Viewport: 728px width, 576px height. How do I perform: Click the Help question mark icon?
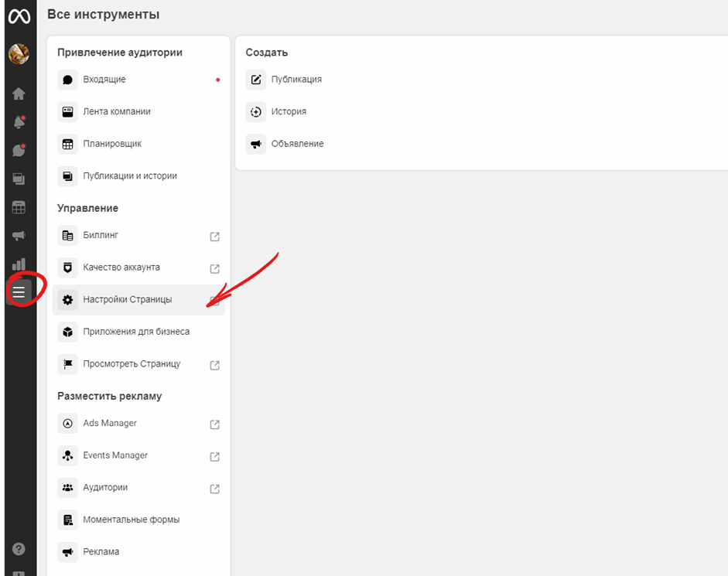tap(19, 549)
